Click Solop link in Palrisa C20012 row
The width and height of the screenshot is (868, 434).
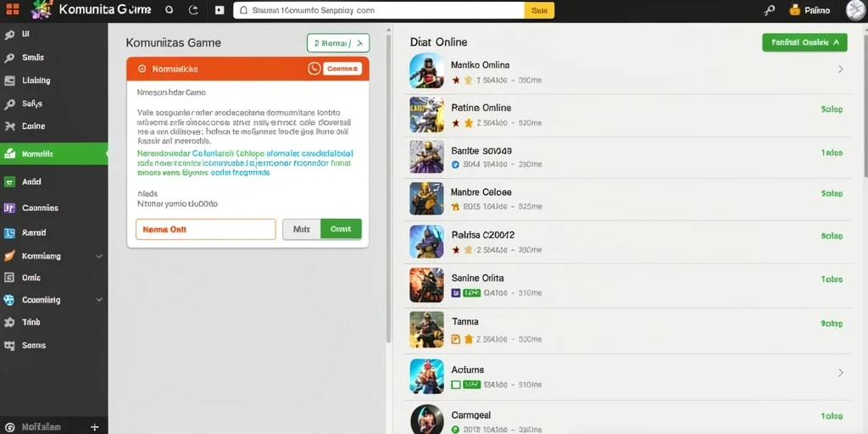[832, 236]
